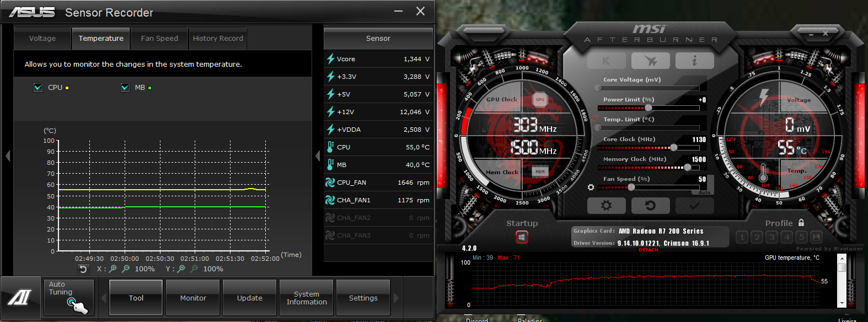Close the MSI Afterburner window
The image size is (868, 322).
(826, 34)
